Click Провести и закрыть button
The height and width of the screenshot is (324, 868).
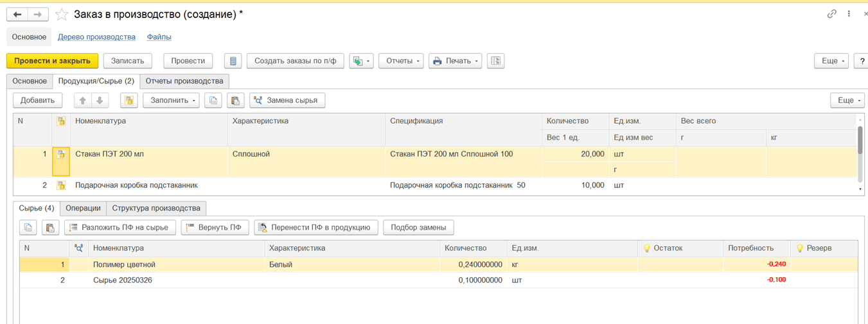pos(52,61)
